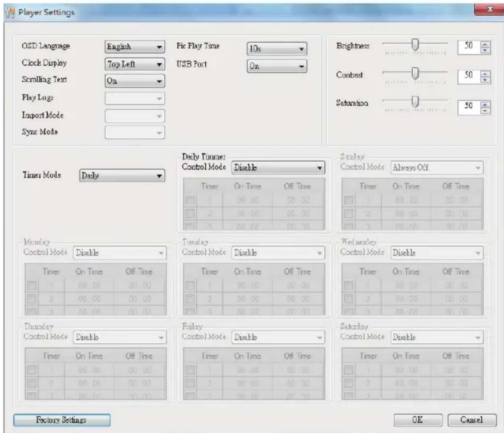The width and height of the screenshot is (504, 433).
Task: Expand the Clock Display Top Left dropdown
Action: [135, 64]
